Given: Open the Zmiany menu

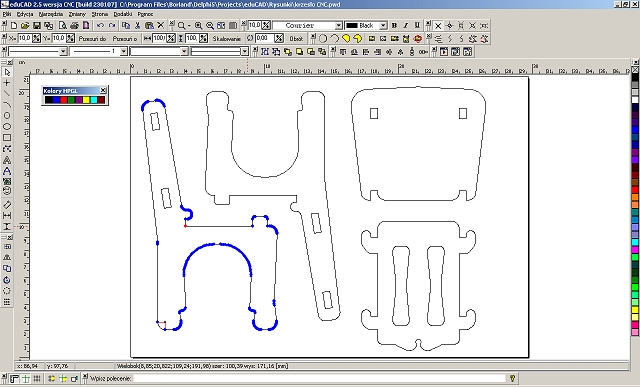Looking at the screenshot, I should pos(77,14).
